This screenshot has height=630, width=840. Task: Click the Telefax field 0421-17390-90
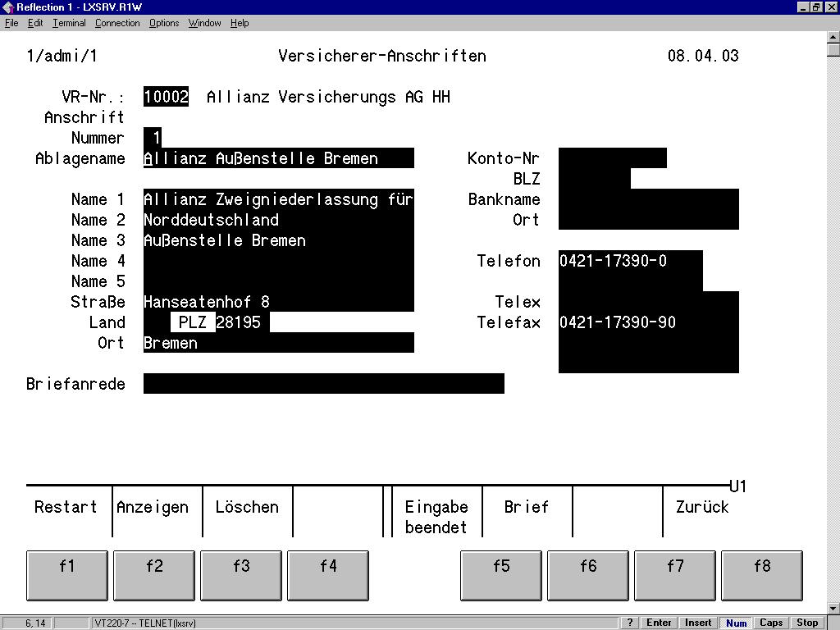tap(648, 322)
